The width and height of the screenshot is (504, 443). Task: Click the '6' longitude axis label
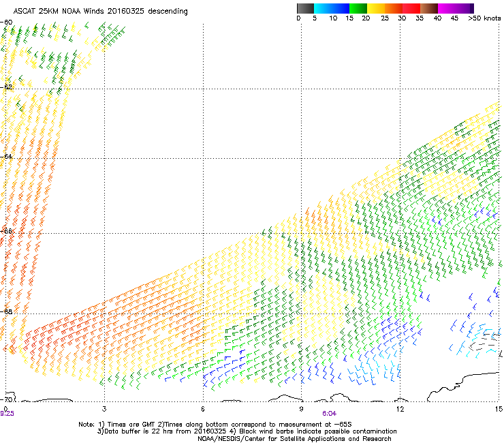[203, 409]
